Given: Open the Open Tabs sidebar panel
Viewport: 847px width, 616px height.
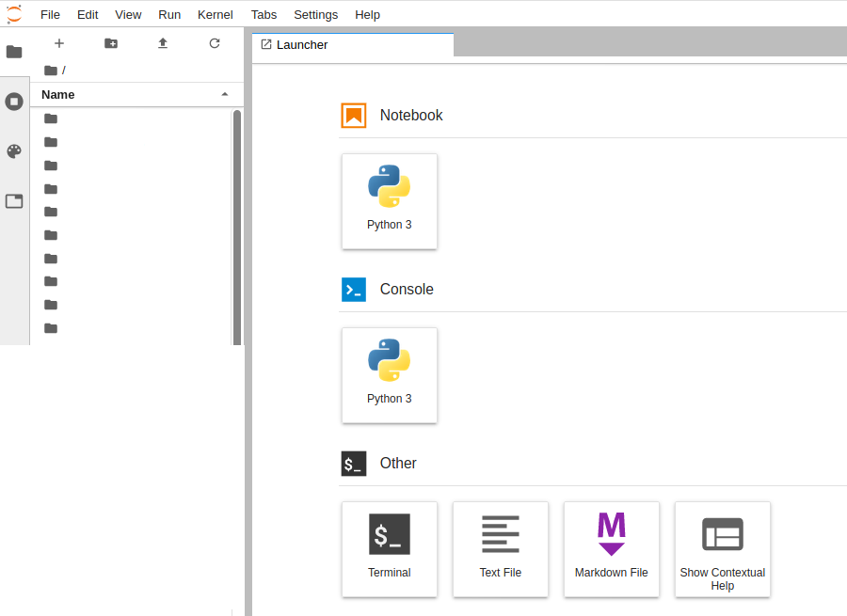Looking at the screenshot, I should point(14,201).
